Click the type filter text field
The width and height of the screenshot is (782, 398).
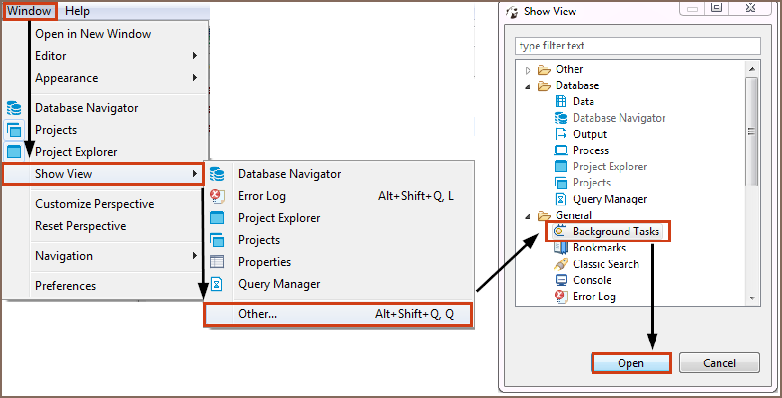tap(638, 46)
